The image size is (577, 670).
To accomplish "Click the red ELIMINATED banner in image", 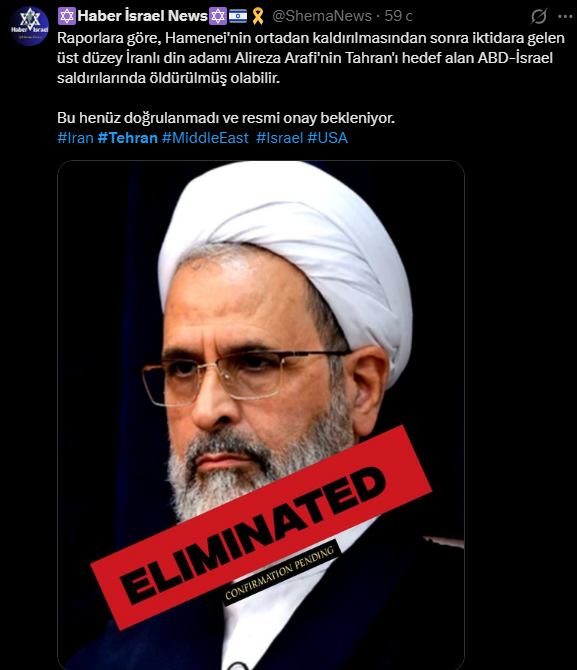I will tap(261, 528).
